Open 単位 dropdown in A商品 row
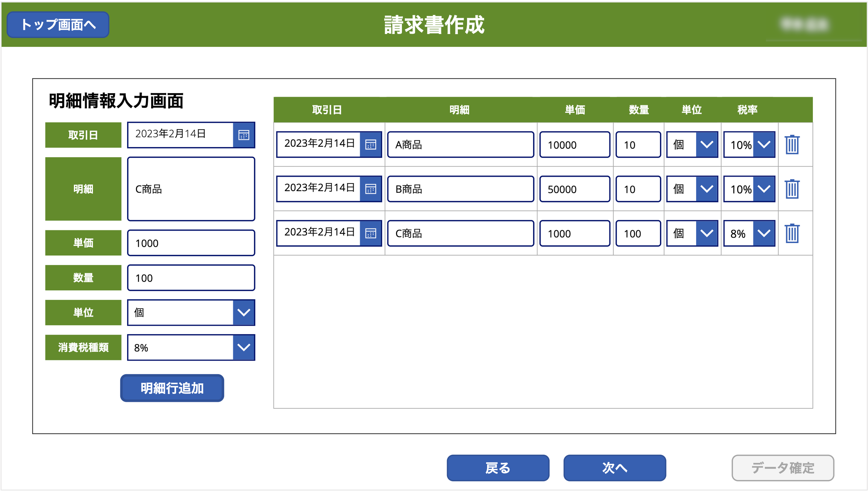This screenshot has height=492, width=868. click(x=706, y=145)
